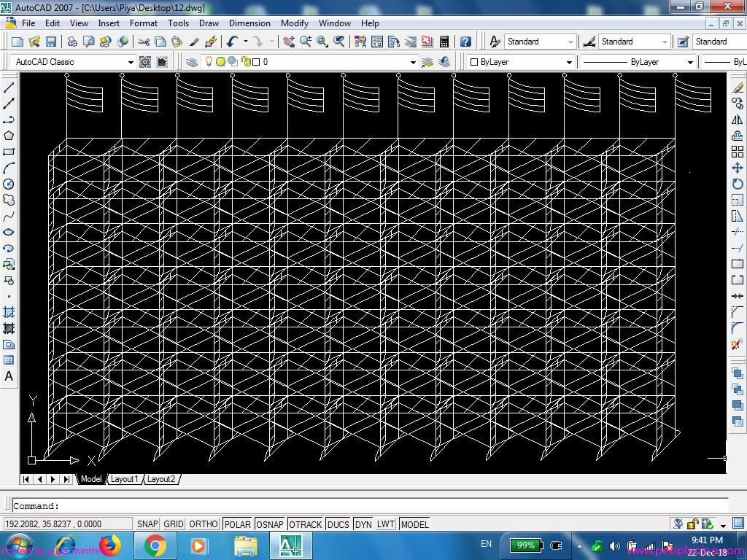Viewport: 747px width, 560px height.
Task: Toggle ORTHO mode on
Action: tap(203, 524)
